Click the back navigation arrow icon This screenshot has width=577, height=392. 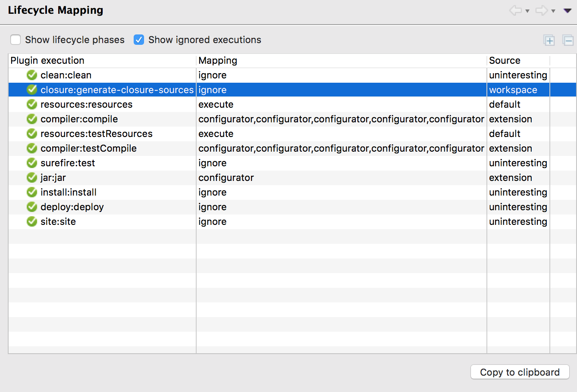click(x=515, y=10)
